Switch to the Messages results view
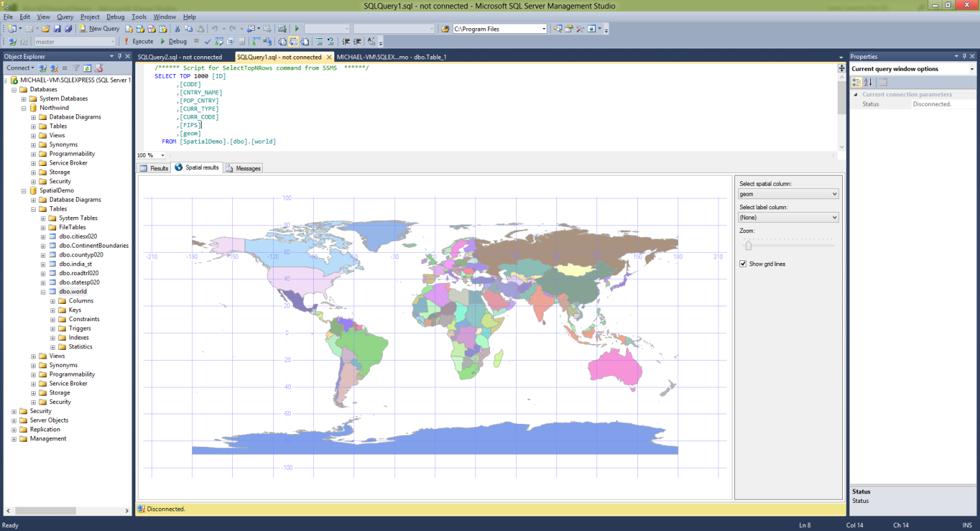 249,168
